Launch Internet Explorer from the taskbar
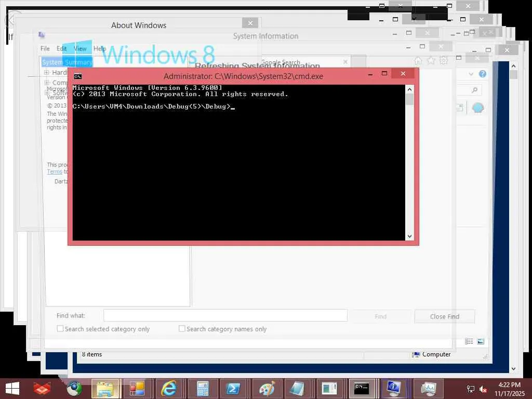Image resolution: width=532 pixels, height=399 pixels. pos(169,389)
